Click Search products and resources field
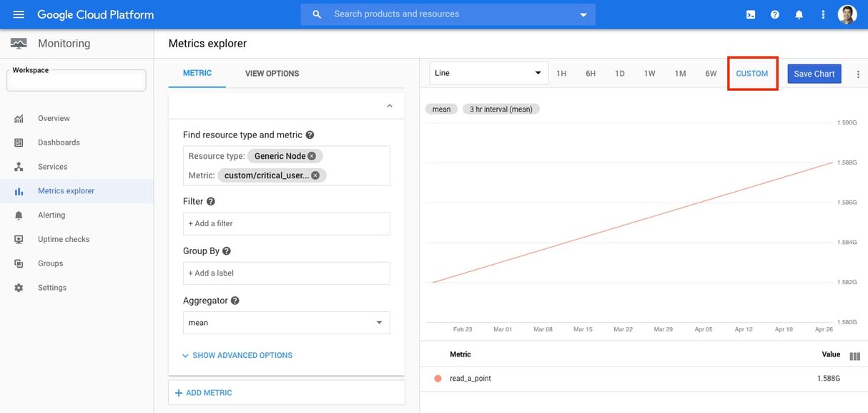The height and width of the screenshot is (413, 868). click(x=448, y=14)
